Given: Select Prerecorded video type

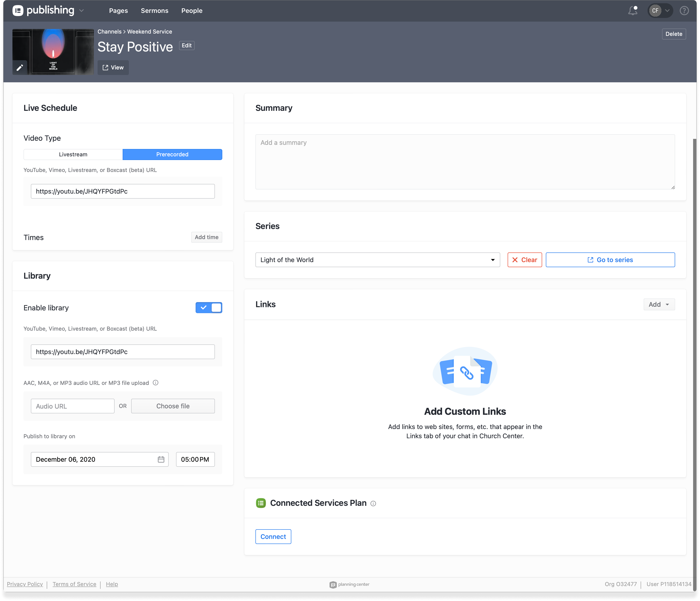Looking at the screenshot, I should [x=172, y=154].
